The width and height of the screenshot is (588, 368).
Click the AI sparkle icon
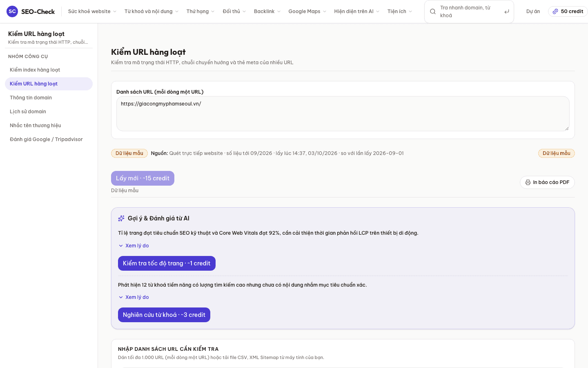pos(121,218)
